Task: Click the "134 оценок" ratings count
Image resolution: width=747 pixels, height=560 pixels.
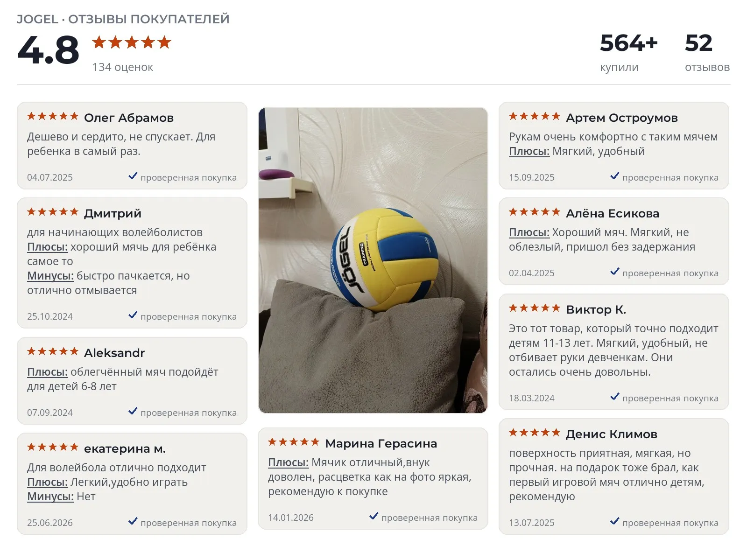Action: tap(122, 67)
